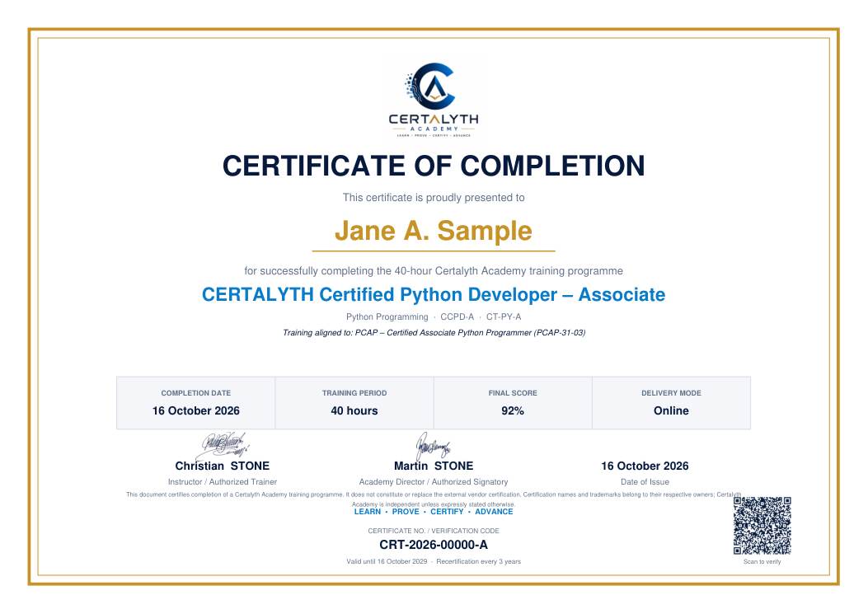Click the 'PROVE' tagline word
The height and width of the screenshot is (614, 868).
[x=406, y=512]
